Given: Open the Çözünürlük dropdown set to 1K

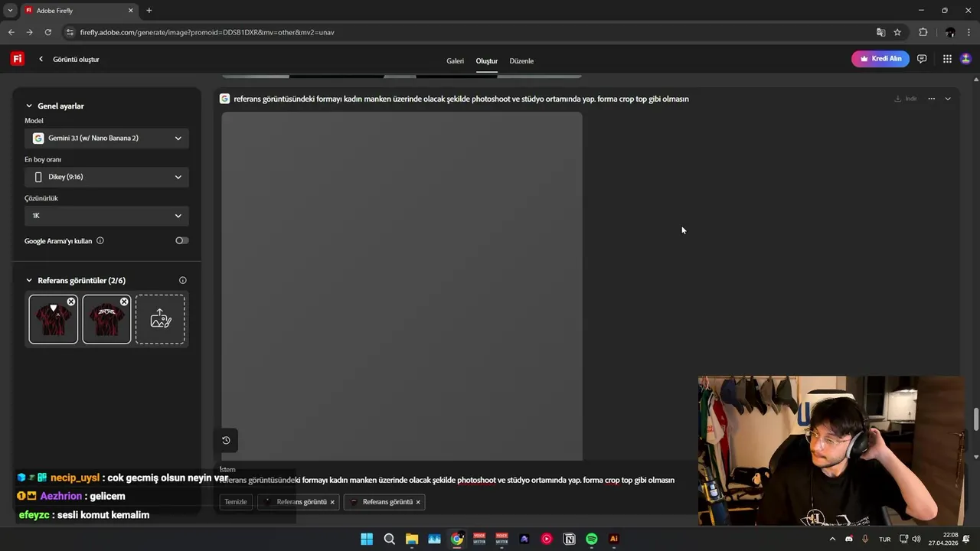Looking at the screenshot, I should pyautogui.click(x=106, y=216).
